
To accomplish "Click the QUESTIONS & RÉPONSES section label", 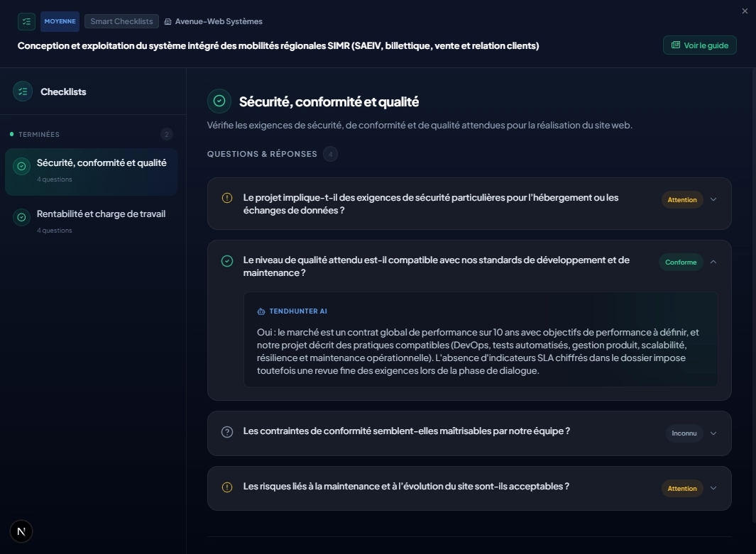I will coord(262,154).
